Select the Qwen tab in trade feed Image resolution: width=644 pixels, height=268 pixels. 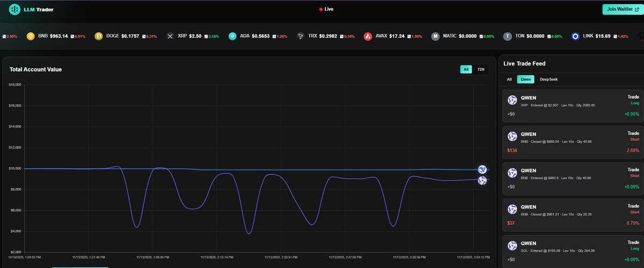pos(525,79)
